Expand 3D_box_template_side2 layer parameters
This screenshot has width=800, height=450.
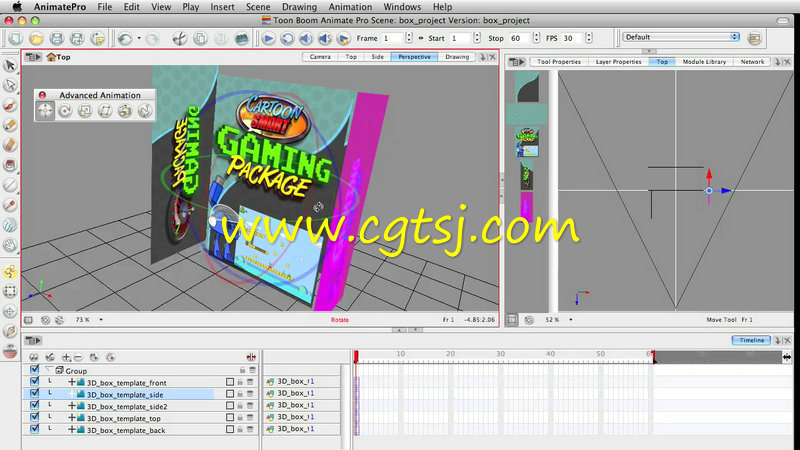point(71,406)
